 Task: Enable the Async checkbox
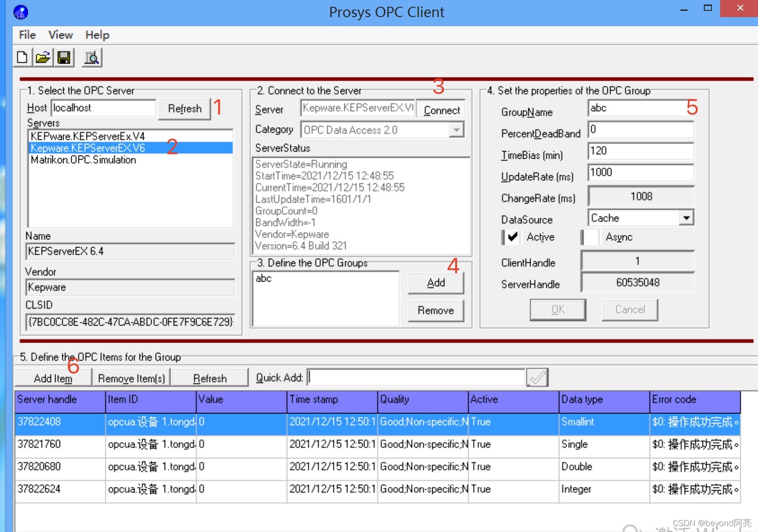[x=591, y=237]
